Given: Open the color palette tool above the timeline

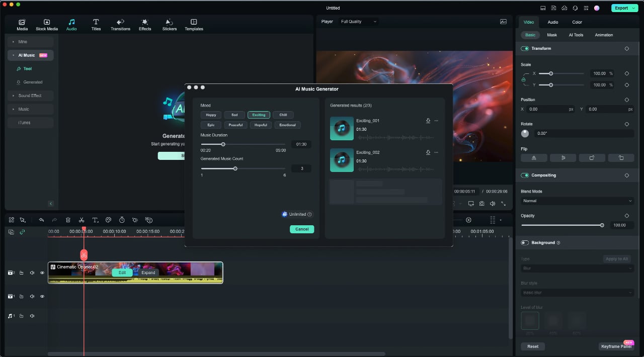Looking at the screenshot, I should [x=108, y=220].
